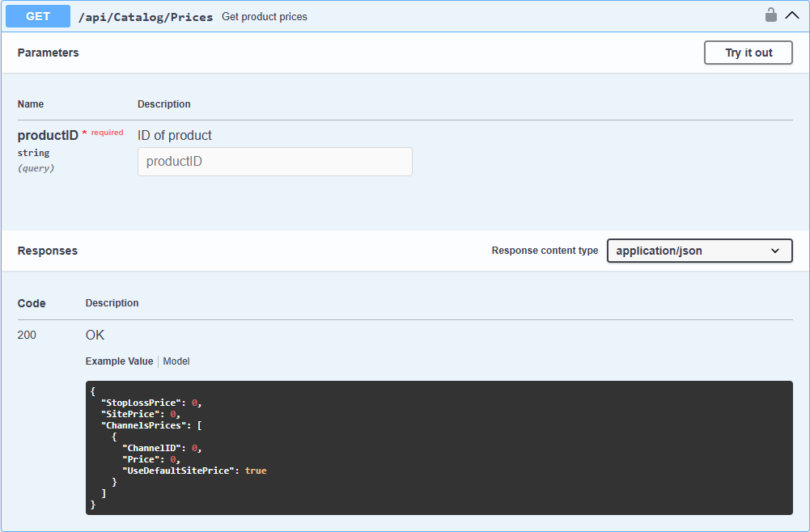Click the productID parameter name
This screenshot has width=810, height=532.
(48, 136)
